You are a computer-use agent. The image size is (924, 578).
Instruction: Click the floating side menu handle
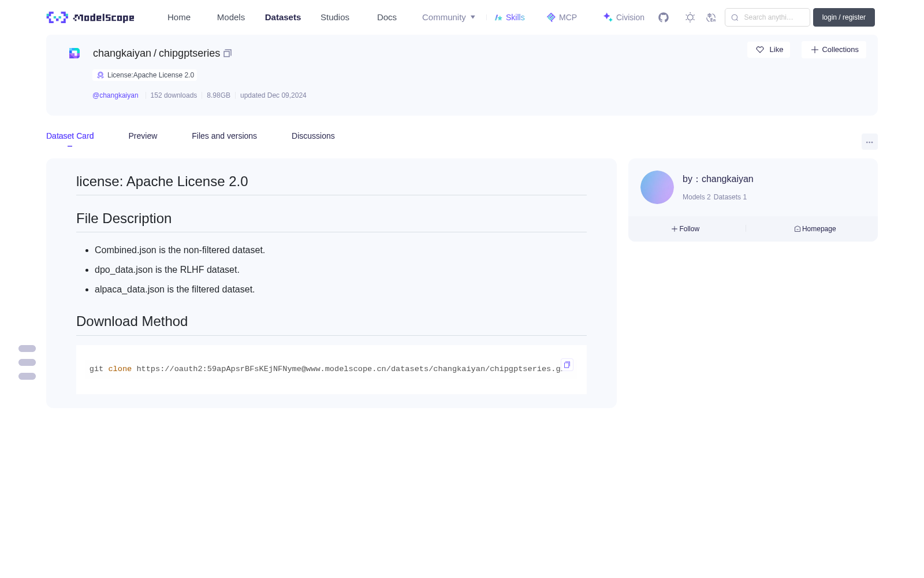tap(27, 362)
